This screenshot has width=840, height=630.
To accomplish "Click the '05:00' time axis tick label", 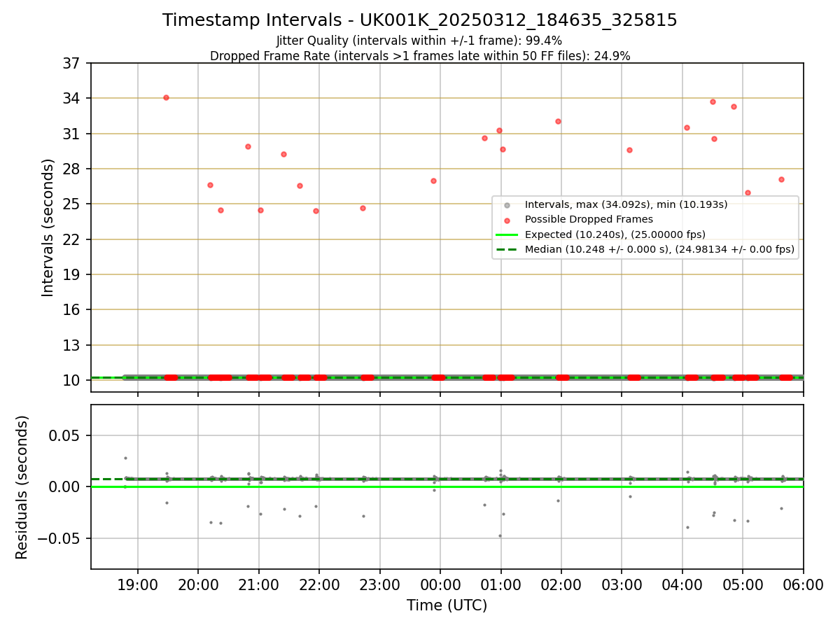I will [x=743, y=584].
